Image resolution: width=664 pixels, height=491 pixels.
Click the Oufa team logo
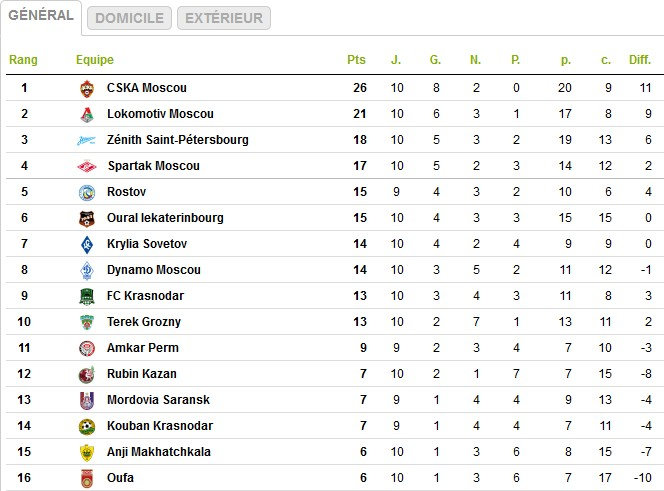pos(87,478)
